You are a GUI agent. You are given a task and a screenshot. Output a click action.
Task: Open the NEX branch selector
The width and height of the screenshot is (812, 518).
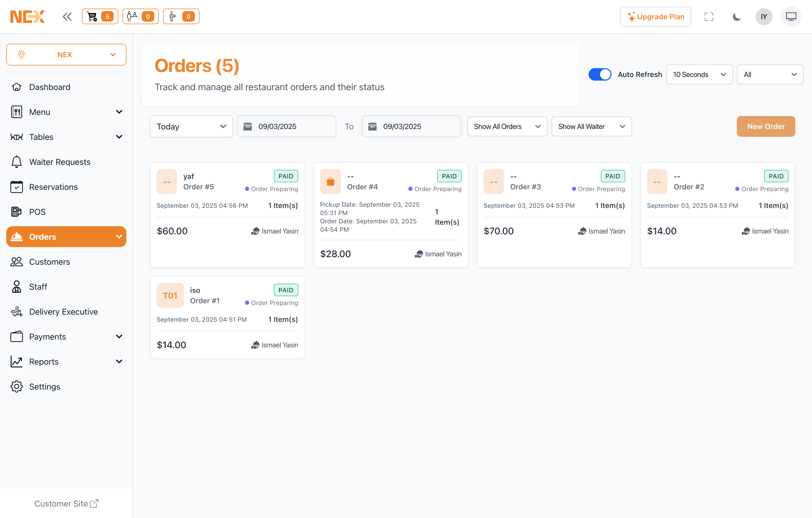pyautogui.click(x=66, y=55)
